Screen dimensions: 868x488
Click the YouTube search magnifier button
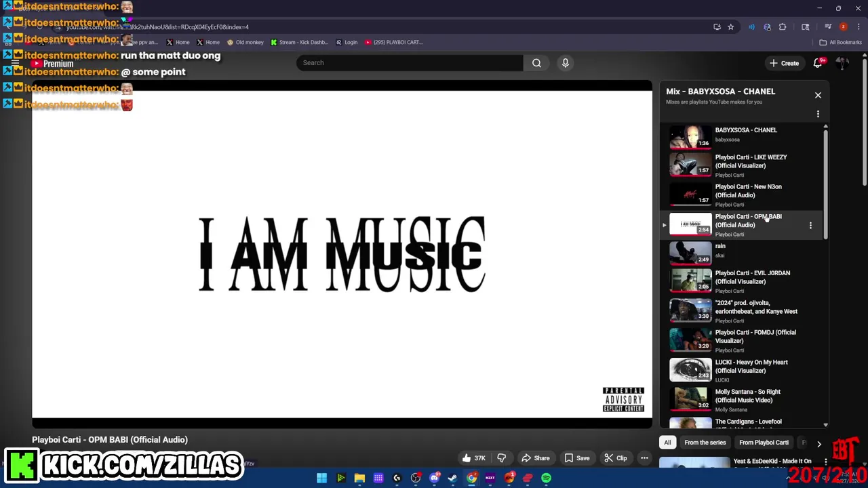click(x=536, y=63)
